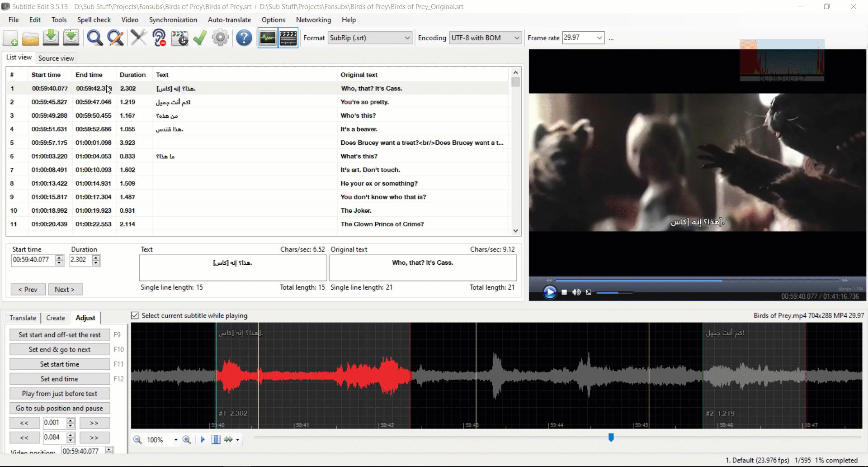Screen dimensions: 868x467
Task: Open the Auto-translate menu
Action: pyautogui.click(x=229, y=20)
